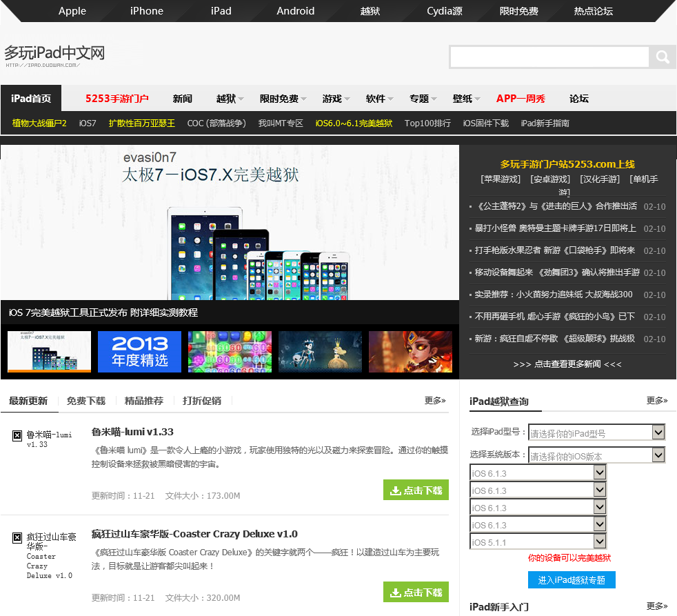Click 点击查看更多新闻 link
The image size is (677, 616).
tap(567, 364)
